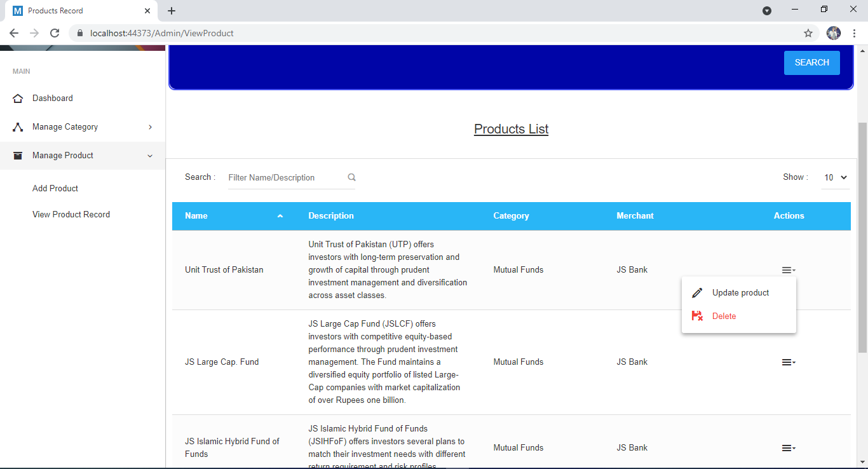This screenshot has height=469, width=868.
Task: Choose Delete from the popup menu
Action: [739, 316]
